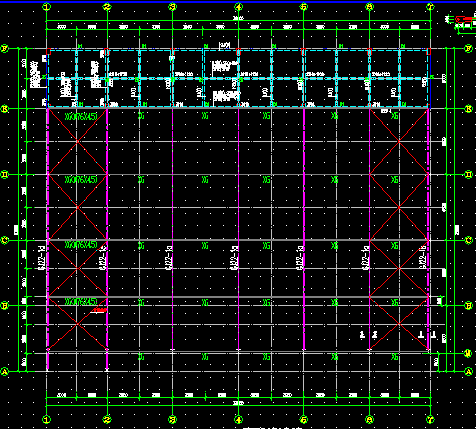
Task: Pick bottom grid bubble numbered 7
Action: 430,419
